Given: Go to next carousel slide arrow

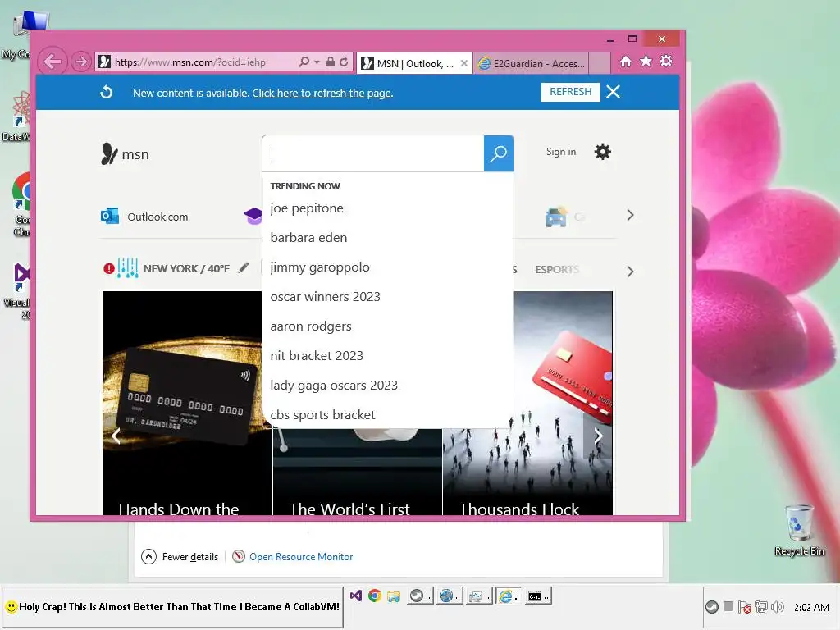Looking at the screenshot, I should pyautogui.click(x=598, y=436).
